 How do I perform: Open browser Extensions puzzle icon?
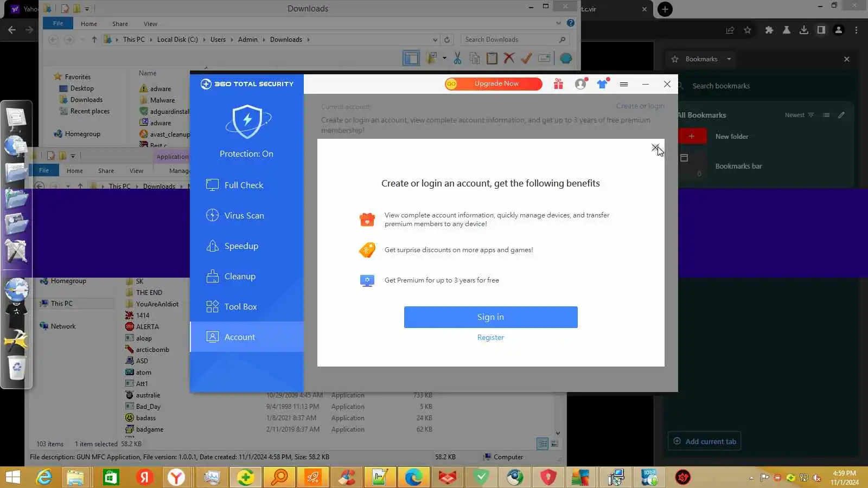tap(769, 30)
